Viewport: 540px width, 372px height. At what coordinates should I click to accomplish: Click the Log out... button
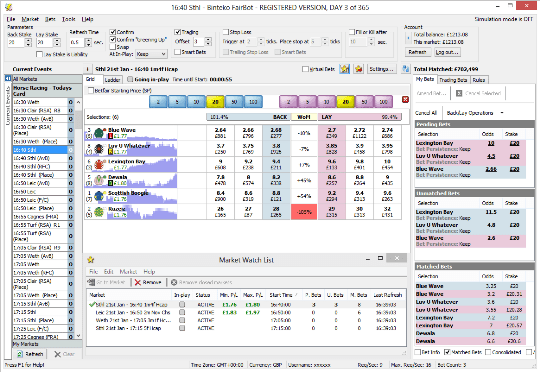pos(447,52)
